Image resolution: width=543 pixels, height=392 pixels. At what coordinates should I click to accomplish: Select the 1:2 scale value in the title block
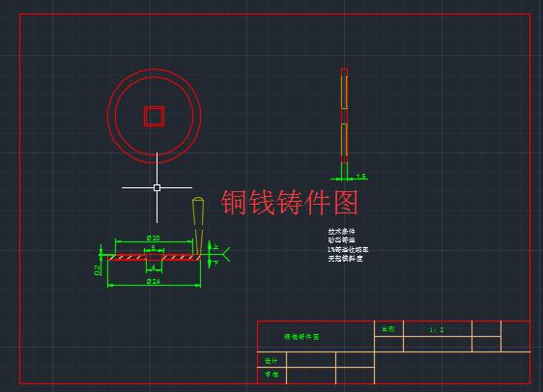coord(437,329)
